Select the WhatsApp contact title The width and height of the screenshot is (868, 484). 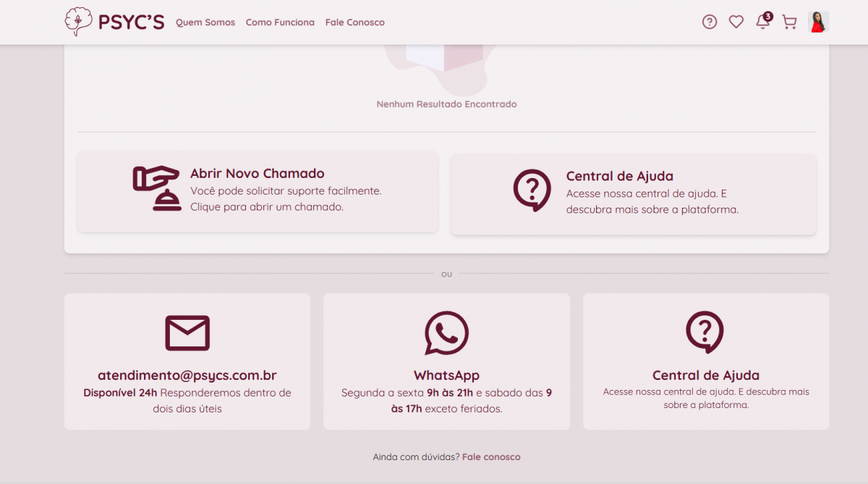[446, 375]
